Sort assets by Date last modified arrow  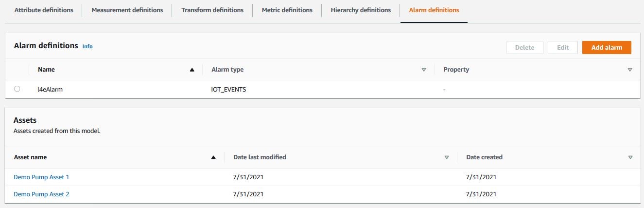pyautogui.click(x=446, y=158)
